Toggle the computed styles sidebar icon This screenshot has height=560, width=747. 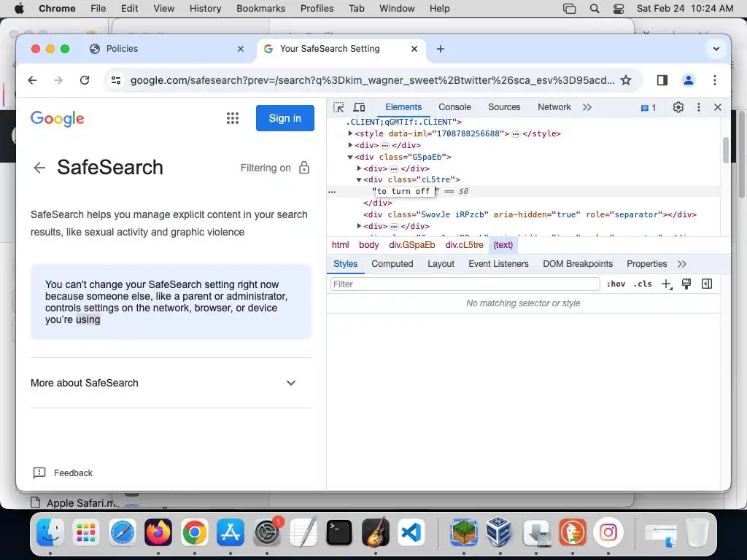[x=707, y=284]
